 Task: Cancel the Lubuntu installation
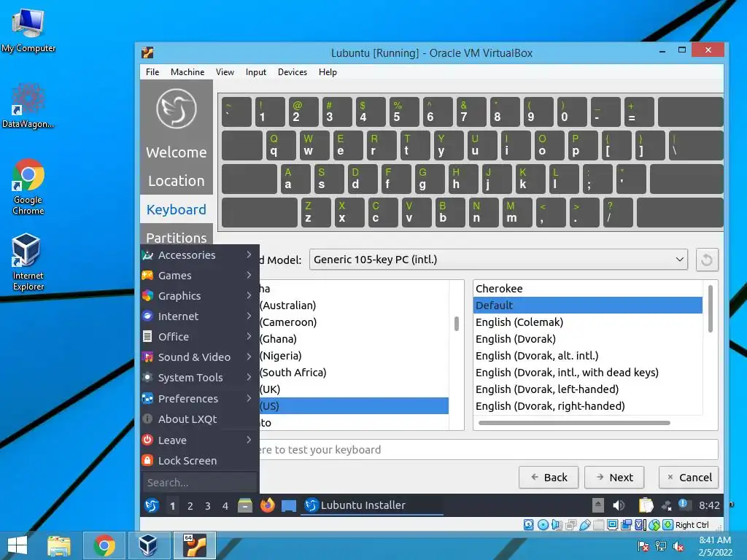[x=689, y=477]
